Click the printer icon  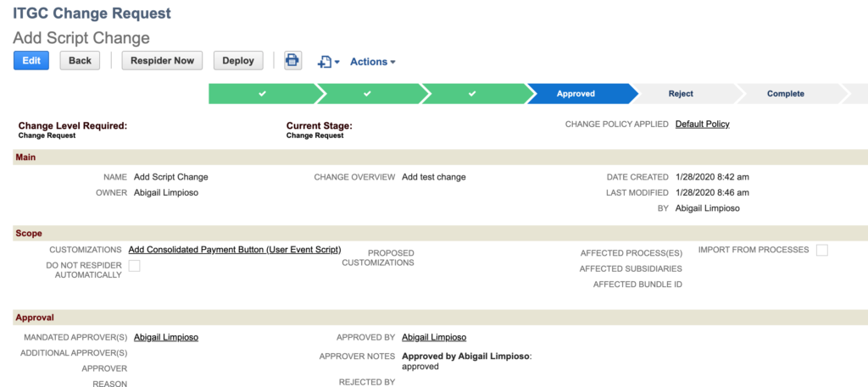[292, 61]
